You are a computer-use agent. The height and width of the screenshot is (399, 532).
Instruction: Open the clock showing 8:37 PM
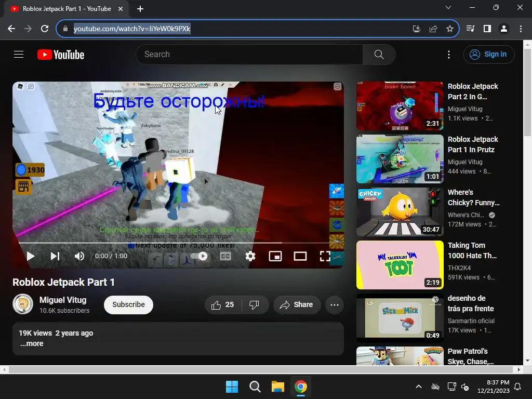[x=494, y=387]
